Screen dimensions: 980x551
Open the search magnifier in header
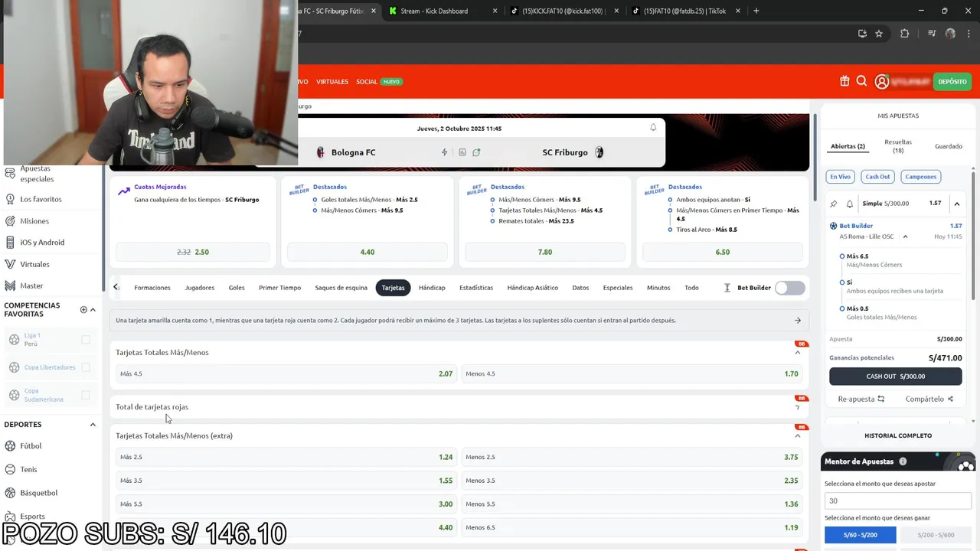(x=861, y=81)
